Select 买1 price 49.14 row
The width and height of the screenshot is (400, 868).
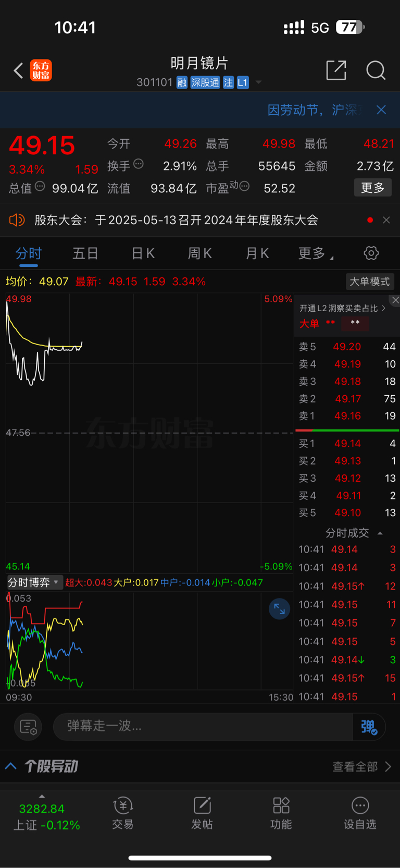347,444
